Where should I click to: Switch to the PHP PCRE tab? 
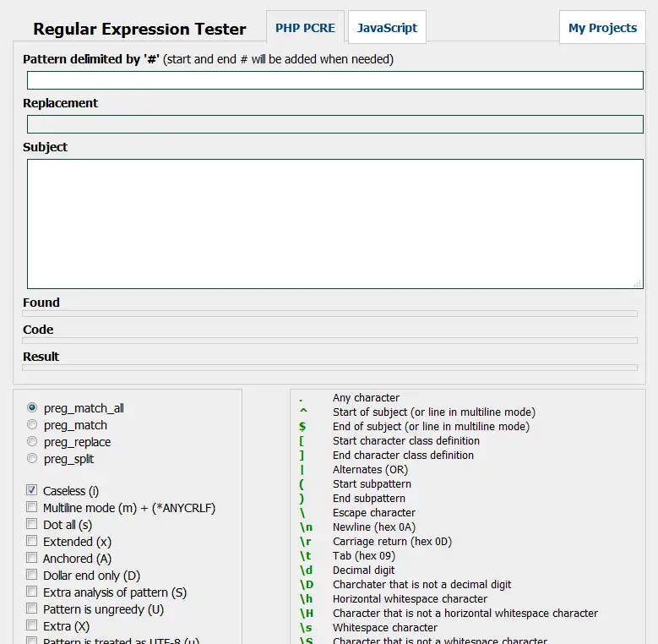point(305,28)
